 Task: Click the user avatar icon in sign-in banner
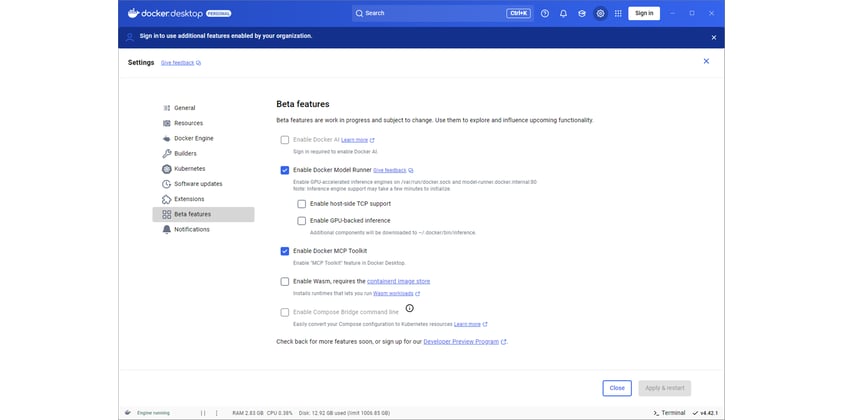tap(130, 37)
